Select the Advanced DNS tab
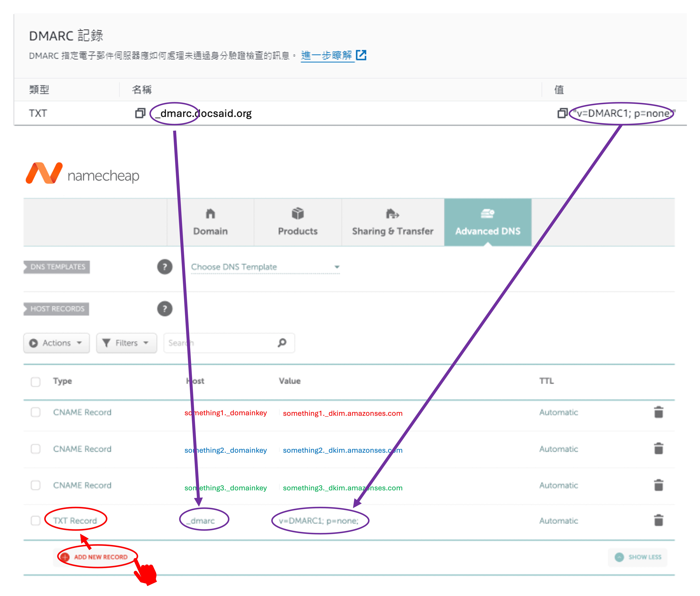The height and width of the screenshot is (596, 700). (x=488, y=222)
